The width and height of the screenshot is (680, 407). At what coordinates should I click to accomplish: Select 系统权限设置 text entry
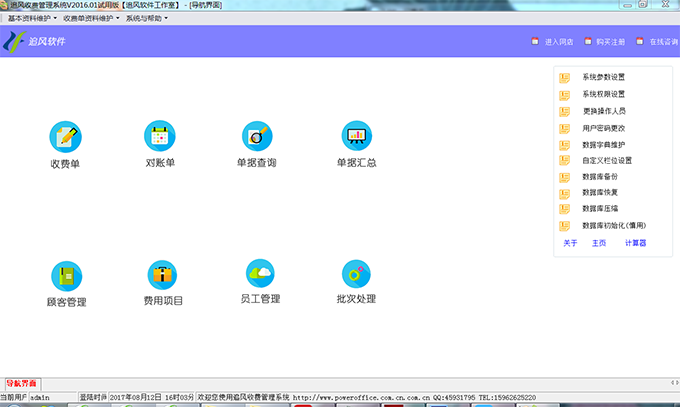pyautogui.click(x=603, y=94)
